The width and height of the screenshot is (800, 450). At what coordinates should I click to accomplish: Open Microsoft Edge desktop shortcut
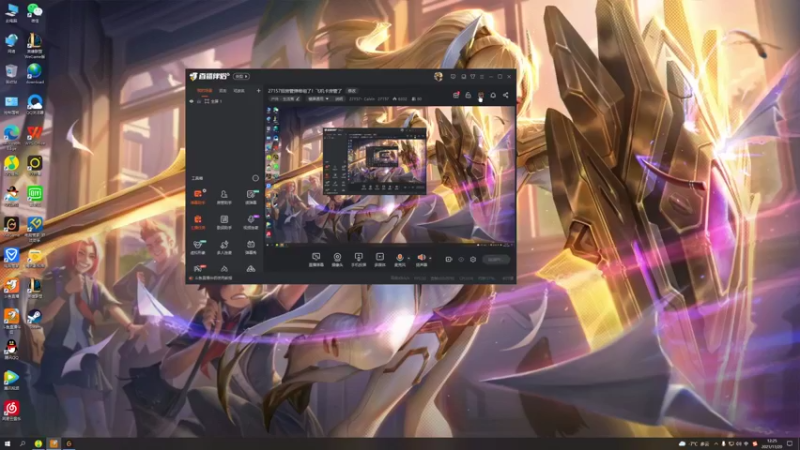click(x=11, y=136)
